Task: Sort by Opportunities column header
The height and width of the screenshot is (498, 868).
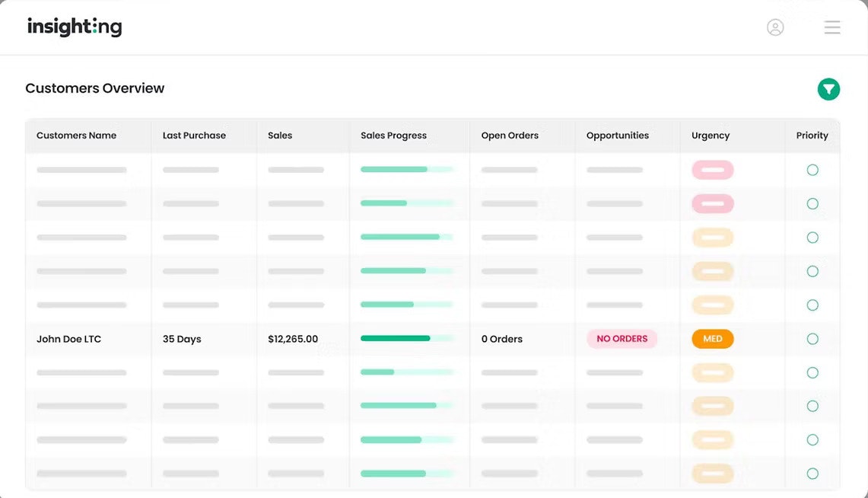Action: (x=617, y=136)
